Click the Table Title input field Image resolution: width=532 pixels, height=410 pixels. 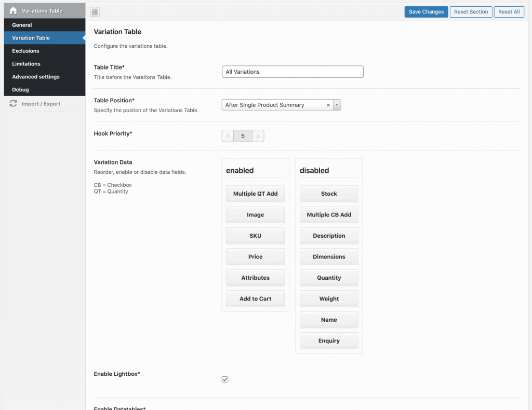[292, 72]
